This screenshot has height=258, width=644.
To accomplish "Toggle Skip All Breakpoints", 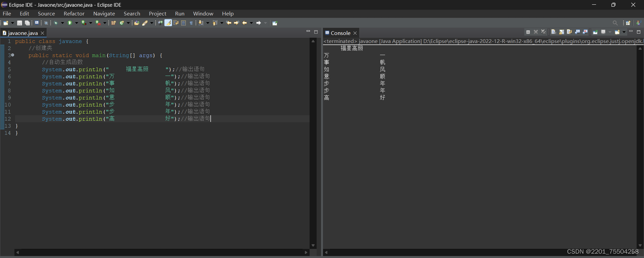I will (x=46, y=23).
